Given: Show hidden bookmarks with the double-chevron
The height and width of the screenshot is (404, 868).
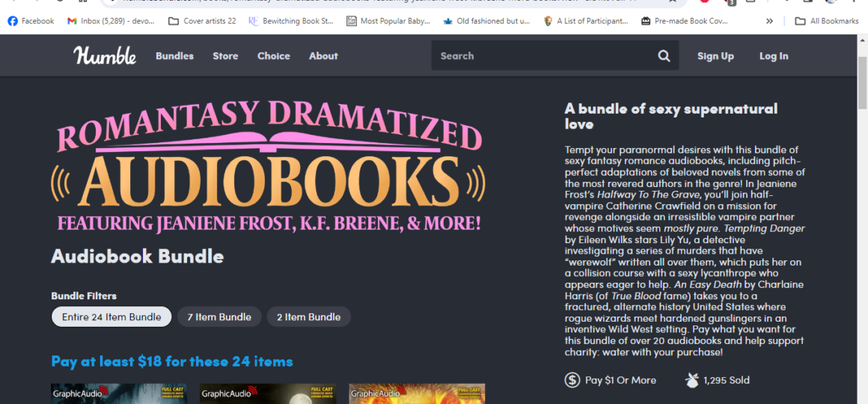Looking at the screenshot, I should 769,21.
